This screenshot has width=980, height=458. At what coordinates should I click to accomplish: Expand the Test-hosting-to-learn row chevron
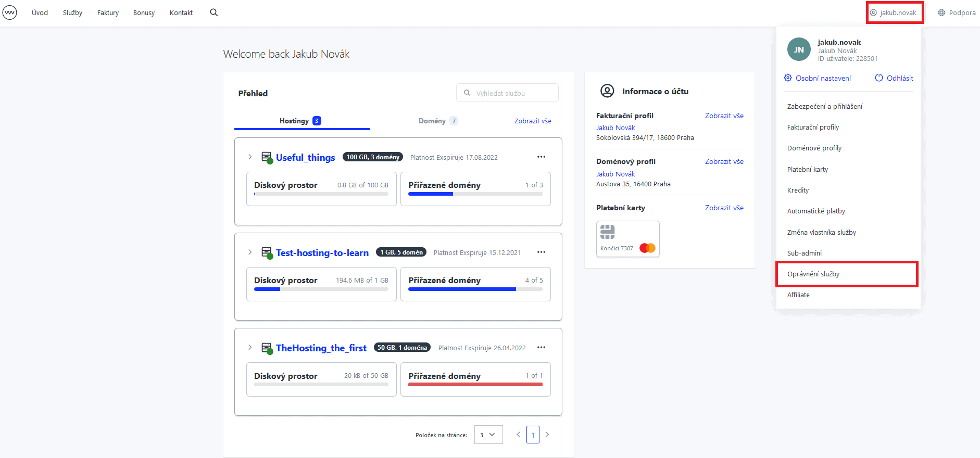click(250, 252)
